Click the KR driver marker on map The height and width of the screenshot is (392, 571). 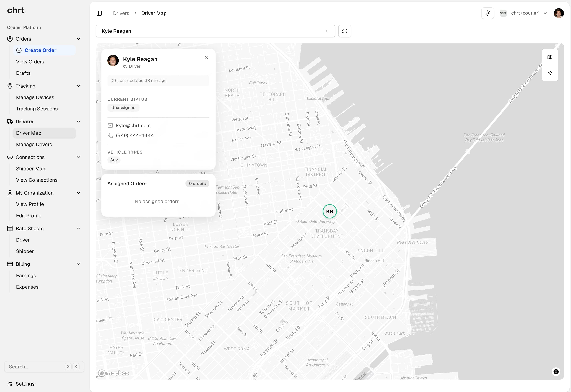[330, 211]
